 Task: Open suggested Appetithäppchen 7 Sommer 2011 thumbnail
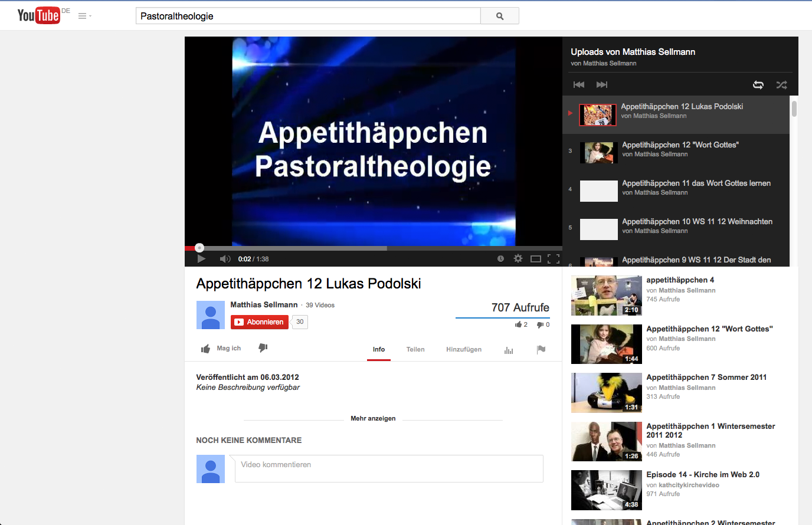tap(607, 393)
